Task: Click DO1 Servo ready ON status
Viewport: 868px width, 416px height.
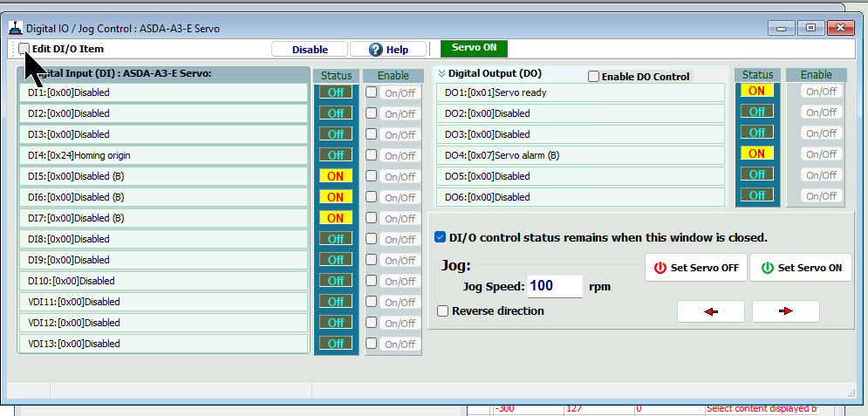Action: (x=756, y=91)
